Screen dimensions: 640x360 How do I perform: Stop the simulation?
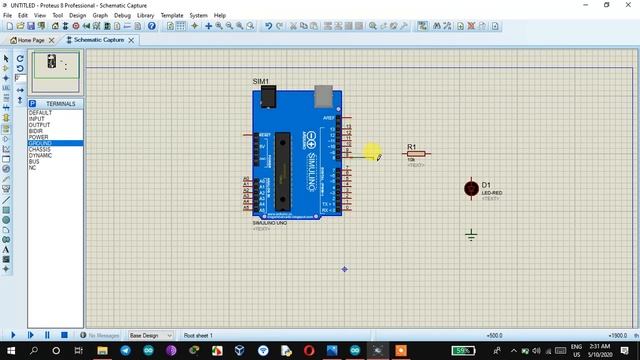coord(64,335)
